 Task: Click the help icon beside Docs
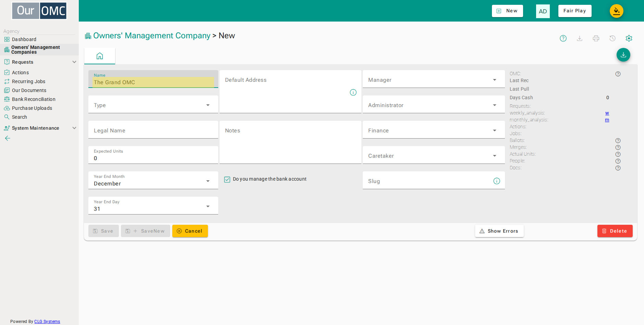(x=618, y=168)
